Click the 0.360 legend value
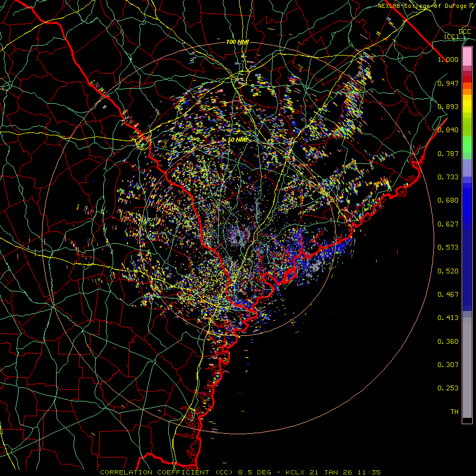This screenshot has width=476, height=476. coord(448,342)
